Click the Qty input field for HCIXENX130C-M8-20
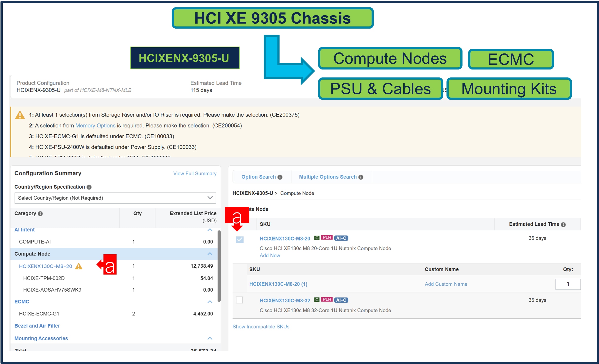The height and width of the screenshot is (364, 599). [568, 284]
